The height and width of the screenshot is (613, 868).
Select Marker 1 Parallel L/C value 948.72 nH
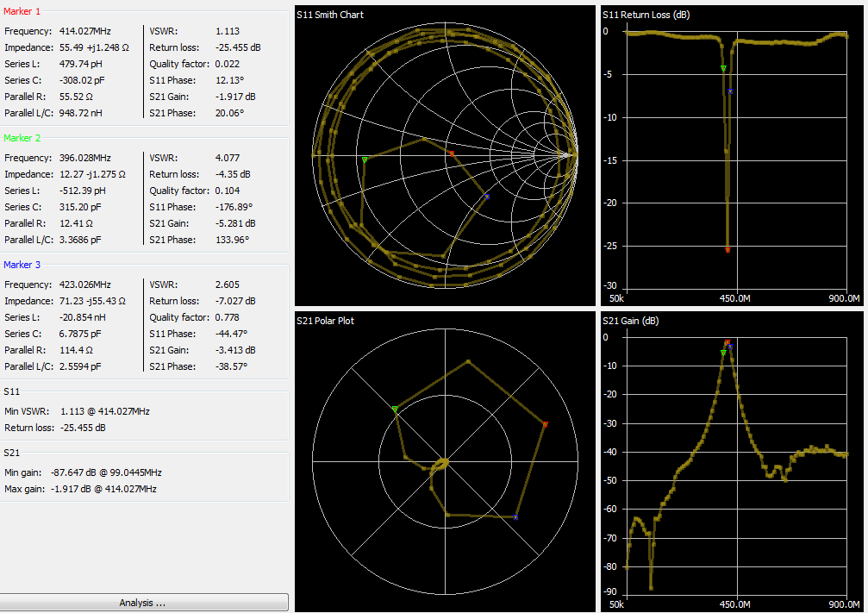coord(81,113)
